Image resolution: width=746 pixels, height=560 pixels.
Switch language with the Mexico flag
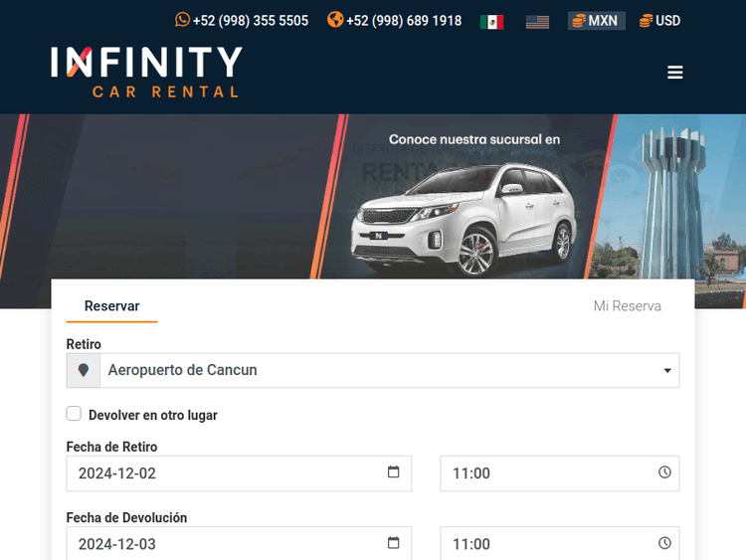pos(491,22)
